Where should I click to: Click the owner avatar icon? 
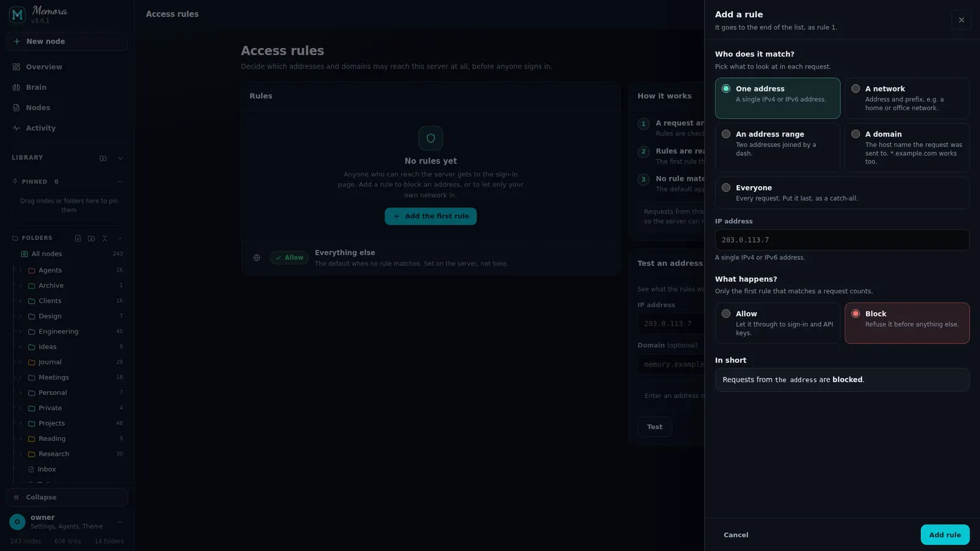17,522
